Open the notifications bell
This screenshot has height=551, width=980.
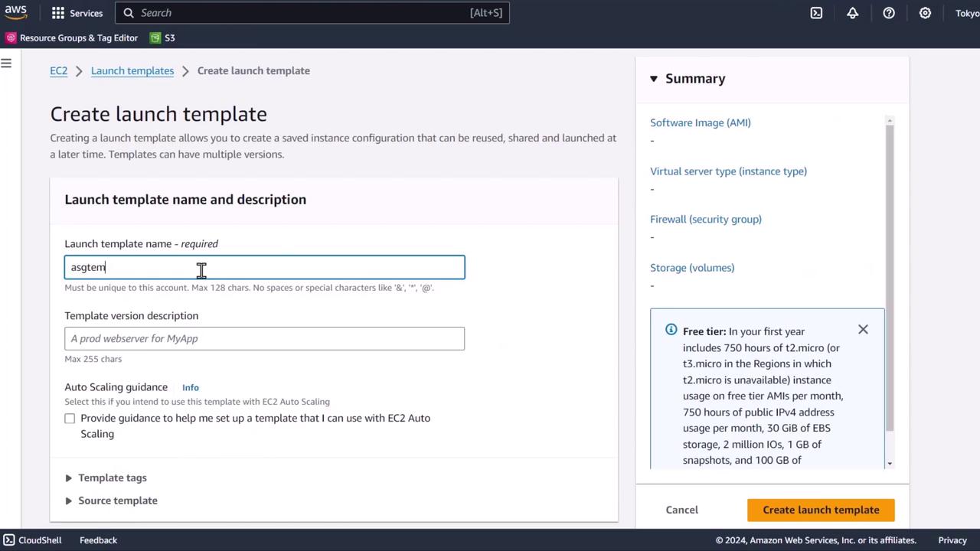[x=852, y=13]
